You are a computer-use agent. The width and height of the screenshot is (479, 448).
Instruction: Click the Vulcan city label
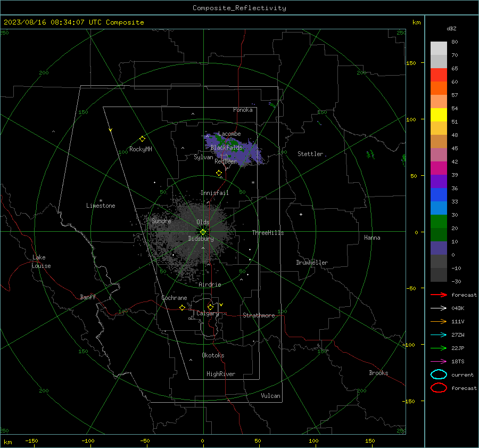click(x=271, y=396)
